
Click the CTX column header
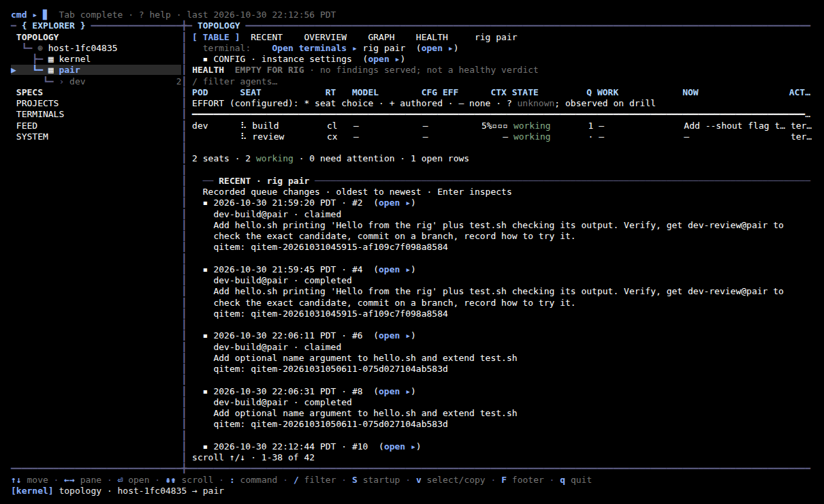pyautogui.click(x=498, y=93)
